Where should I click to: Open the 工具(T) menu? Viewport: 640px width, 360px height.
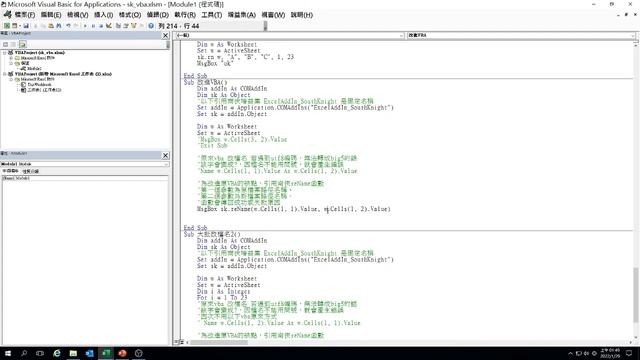tap(211, 15)
